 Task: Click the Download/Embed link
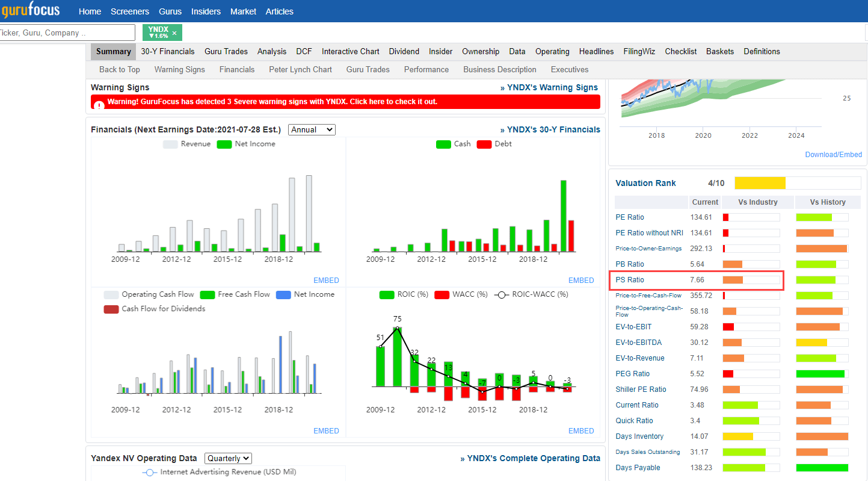point(833,155)
